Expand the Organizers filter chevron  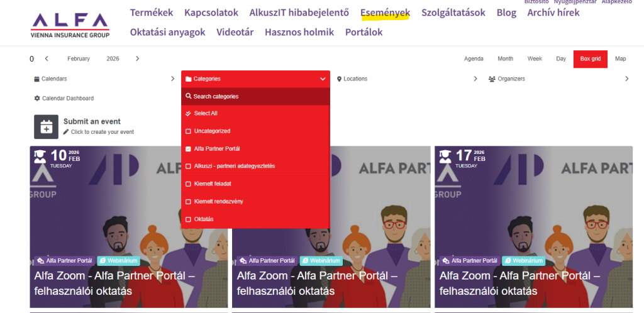pyautogui.click(x=627, y=79)
